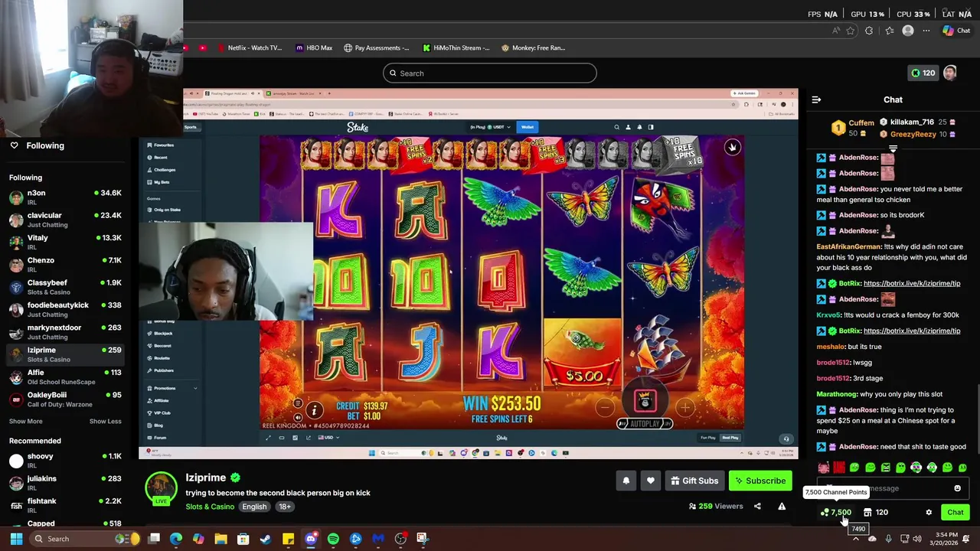The height and width of the screenshot is (551, 980).
Task: Click the slot game info button
Action: [x=313, y=411]
